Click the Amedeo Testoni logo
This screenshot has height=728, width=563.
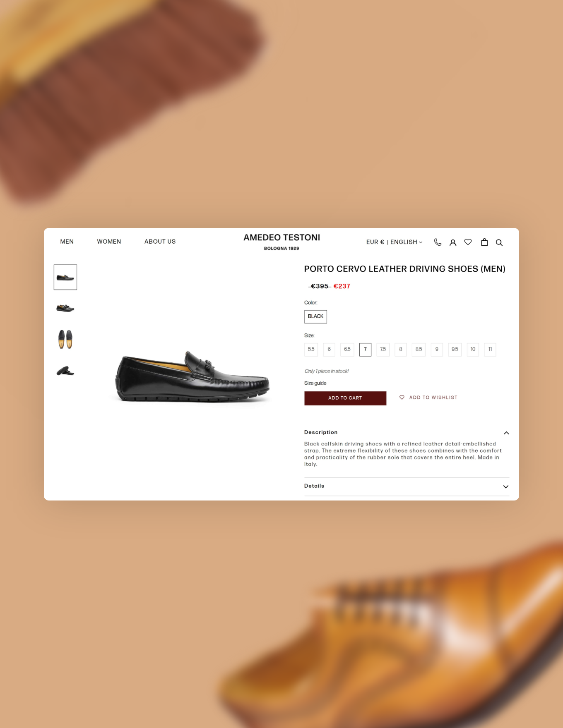[281, 242]
